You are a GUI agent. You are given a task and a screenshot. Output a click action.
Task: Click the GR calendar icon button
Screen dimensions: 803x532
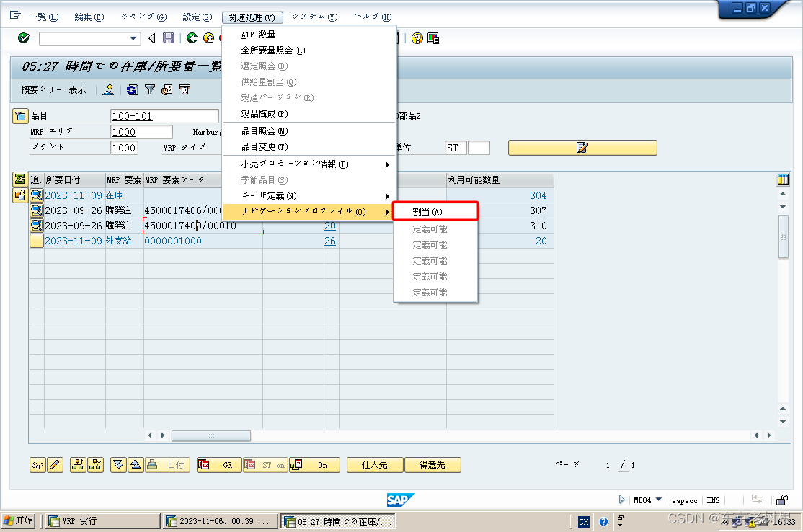click(x=218, y=465)
